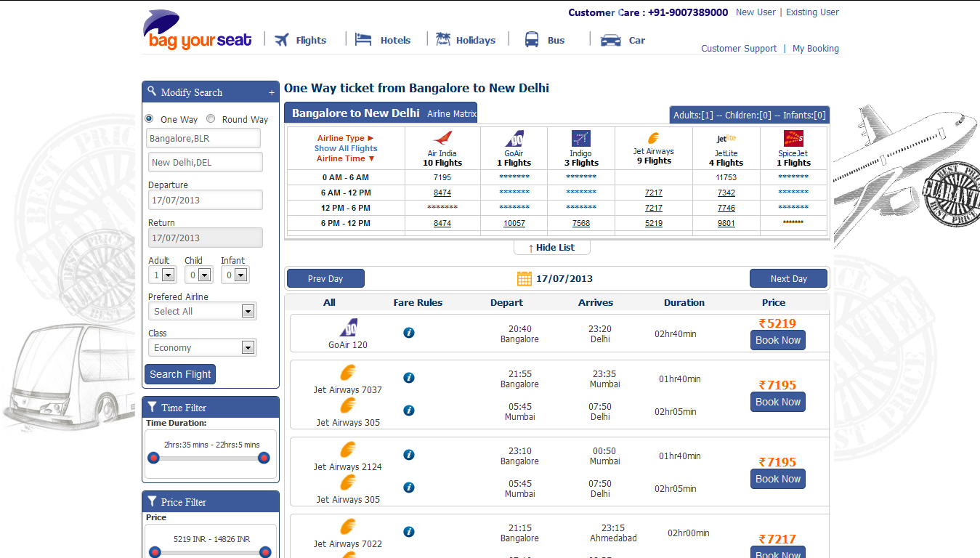Sort results by the Depart column header
This screenshot has height=558, width=980.
506,303
